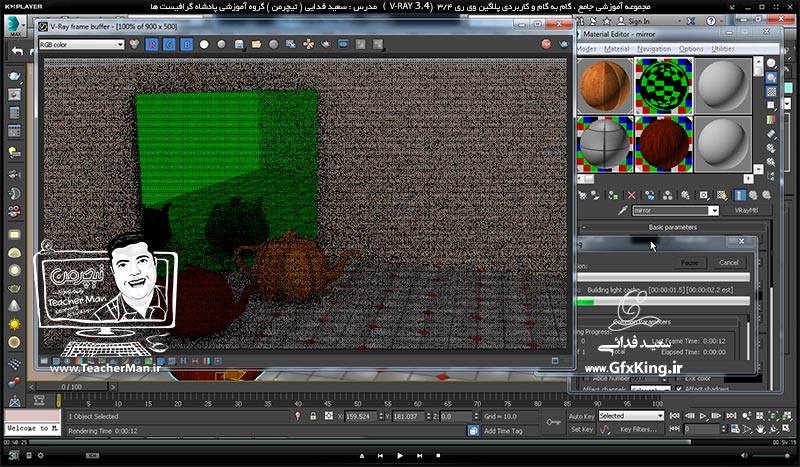Click the region render teapot icon
This screenshot has width=800, height=467.
point(326,44)
